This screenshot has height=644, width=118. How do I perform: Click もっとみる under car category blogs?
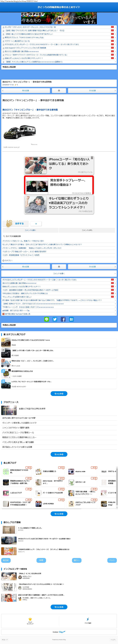coord(59,393)
